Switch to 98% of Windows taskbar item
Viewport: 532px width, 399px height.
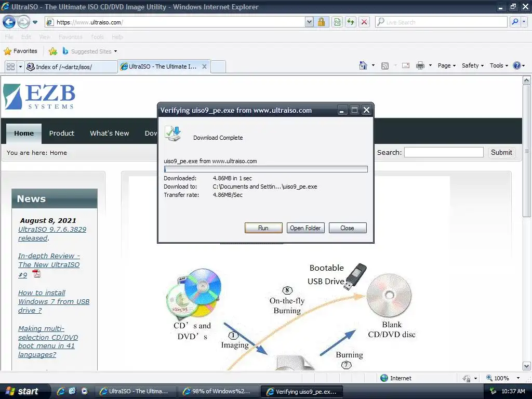coord(218,392)
